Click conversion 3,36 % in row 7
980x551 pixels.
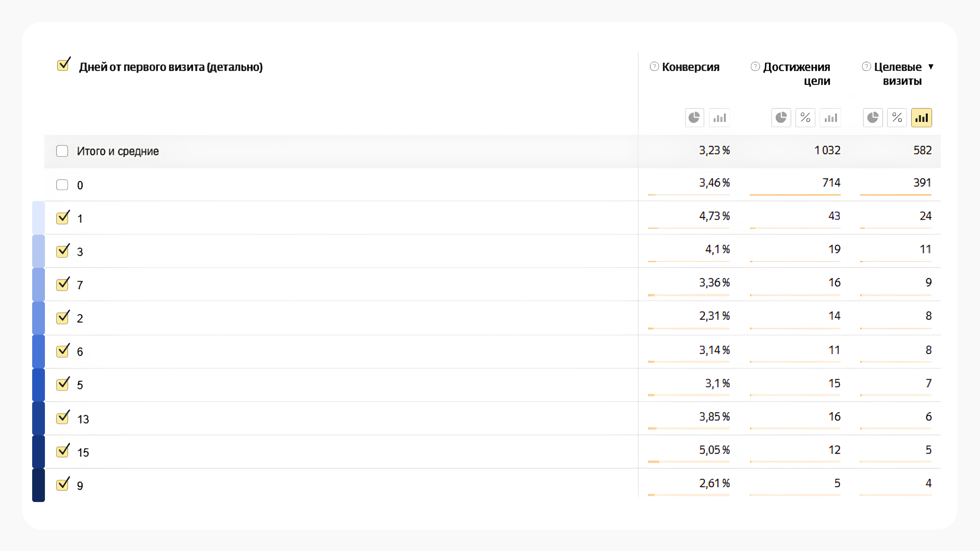(x=715, y=283)
